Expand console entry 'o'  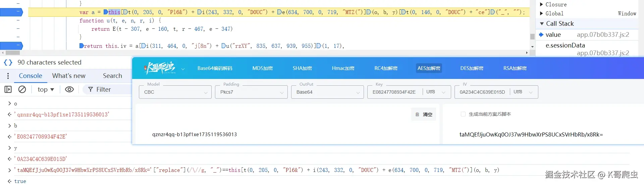click(9, 104)
